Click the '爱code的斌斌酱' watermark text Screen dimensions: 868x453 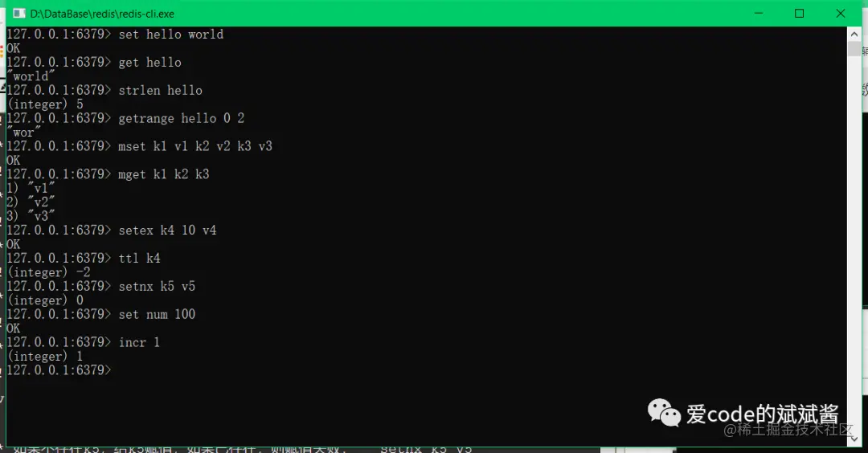762,414
